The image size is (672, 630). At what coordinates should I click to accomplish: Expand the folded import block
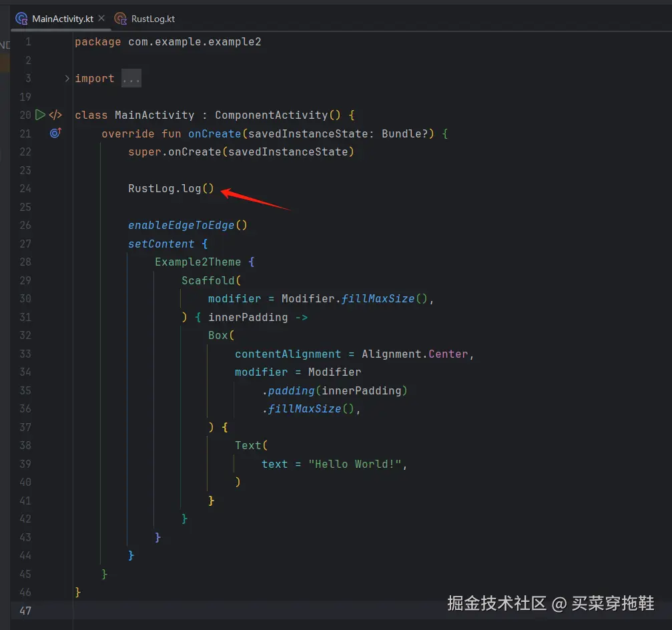67,79
